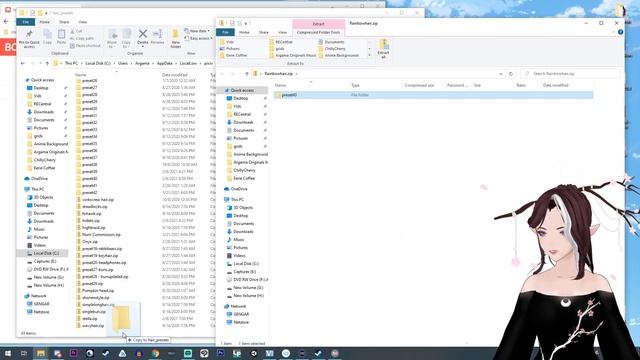Click Copy path in hair_presets ribbon
This screenshot has width=640, height=360.
(x=82, y=38)
